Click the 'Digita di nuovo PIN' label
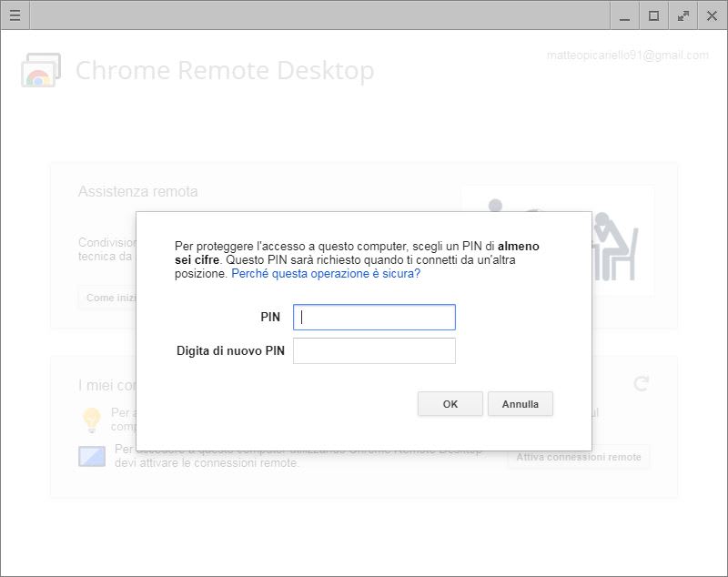This screenshot has width=728, height=577. coord(231,351)
